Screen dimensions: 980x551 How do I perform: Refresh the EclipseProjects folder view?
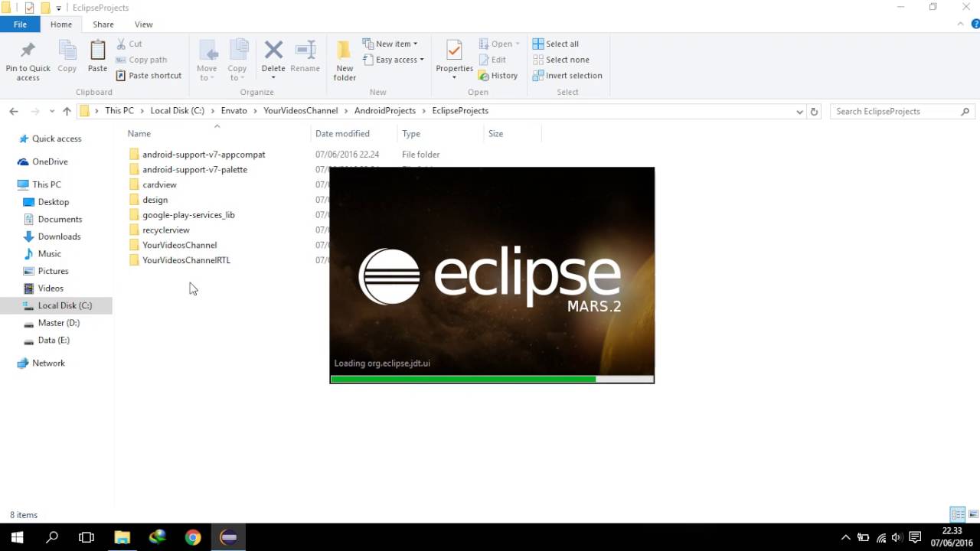[814, 111]
